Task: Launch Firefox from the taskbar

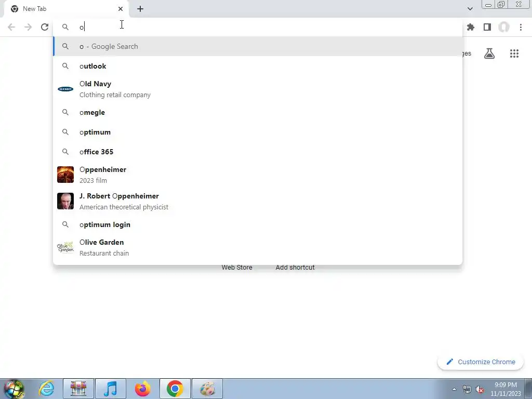Action: (x=142, y=389)
